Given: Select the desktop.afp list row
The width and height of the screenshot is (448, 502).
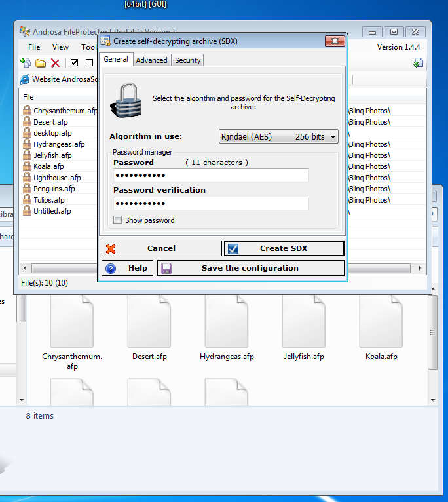Looking at the screenshot, I should (59, 133).
